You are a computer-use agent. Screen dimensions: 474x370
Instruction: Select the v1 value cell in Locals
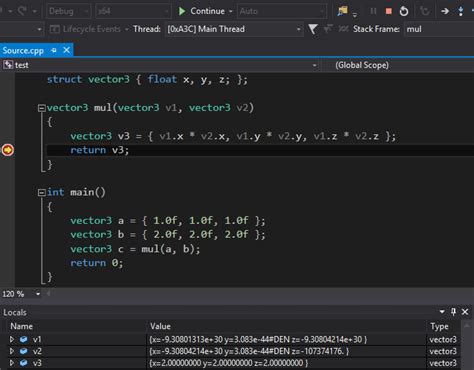pyautogui.click(x=286, y=339)
